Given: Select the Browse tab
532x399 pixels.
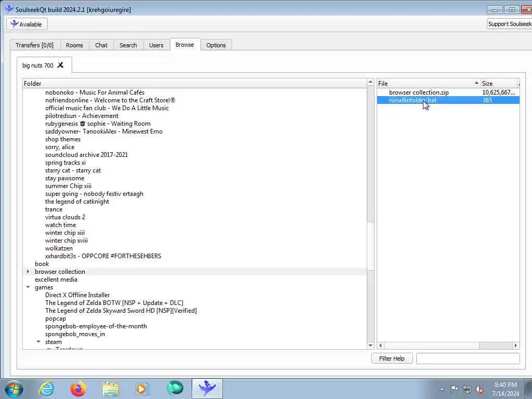Looking at the screenshot, I should click(x=185, y=45).
